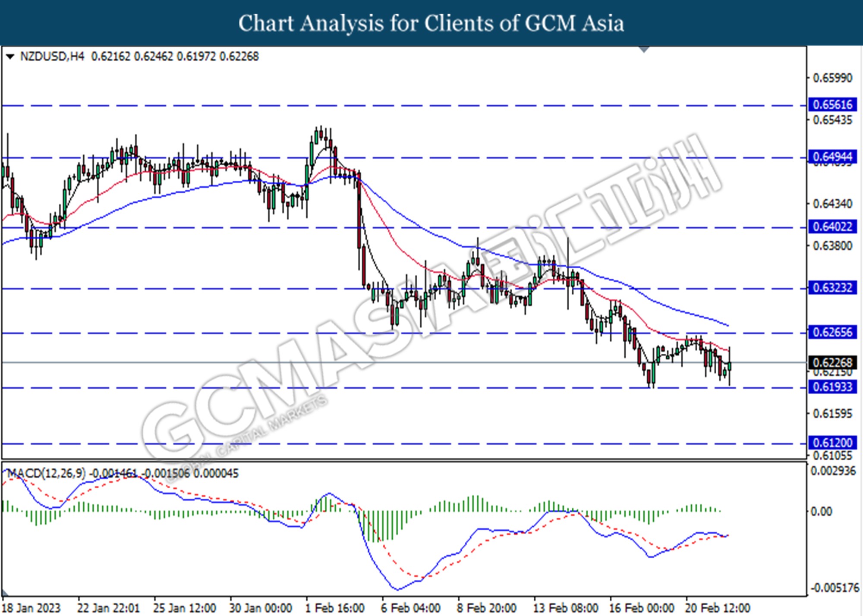863x616 pixels.
Task: Select the 0.61933 support price label
Action: (x=832, y=387)
